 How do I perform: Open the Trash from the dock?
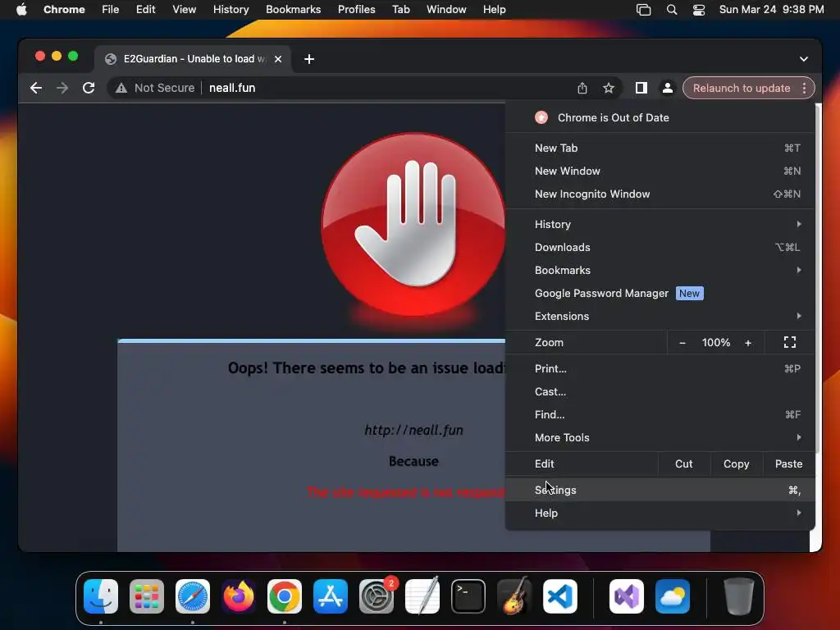739,596
